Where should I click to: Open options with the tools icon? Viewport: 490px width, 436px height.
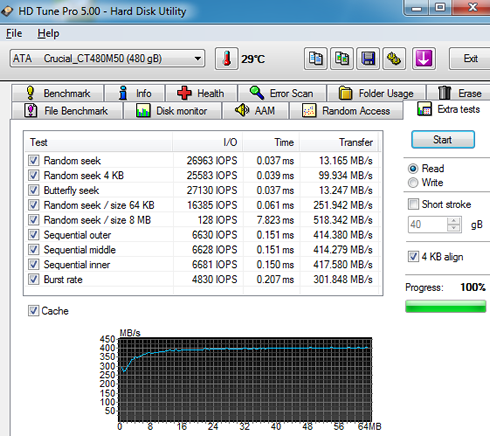tap(394, 59)
